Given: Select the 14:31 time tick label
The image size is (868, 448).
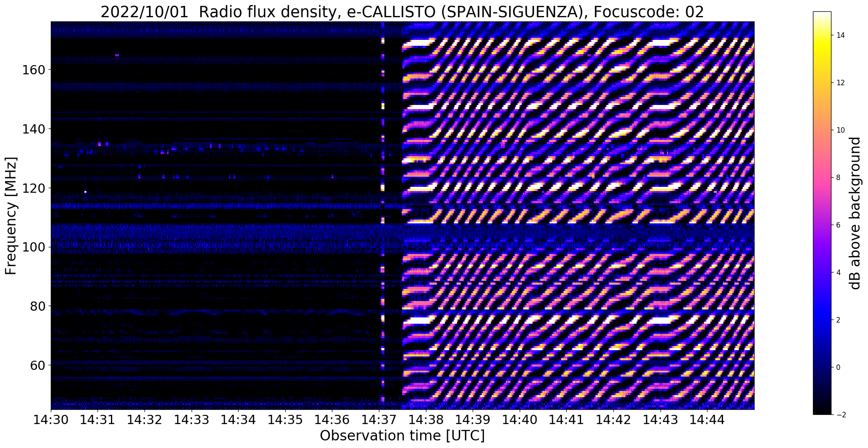Looking at the screenshot, I should coord(98,419).
